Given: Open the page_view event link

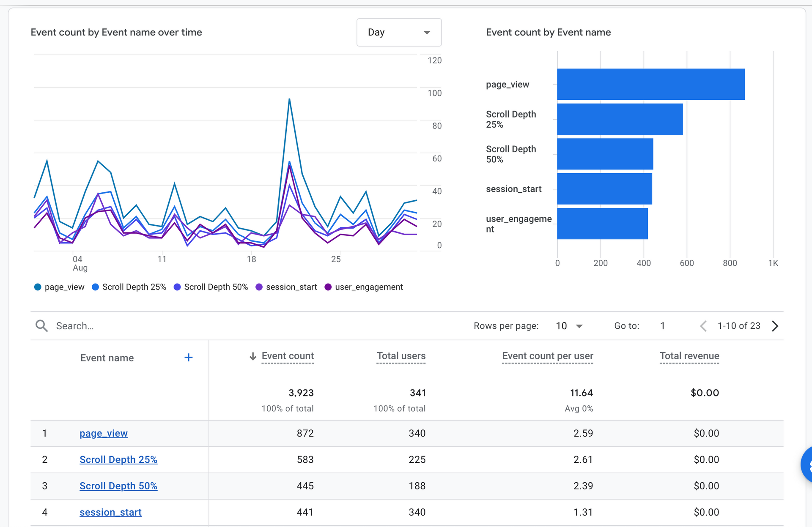Looking at the screenshot, I should [x=104, y=433].
